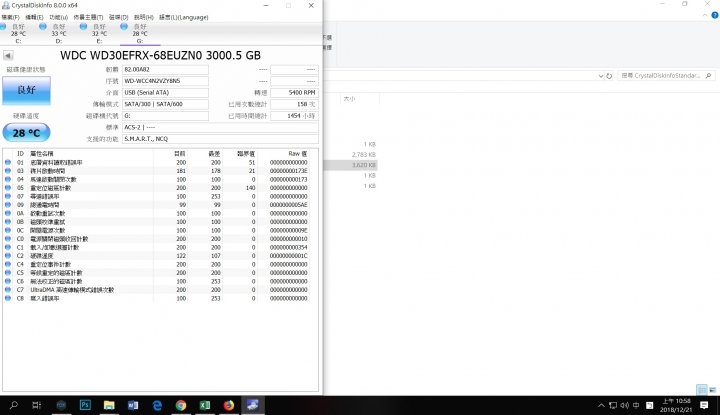Open Microsoft Edge from the taskbar
The height and width of the screenshot is (415, 720).
157,405
